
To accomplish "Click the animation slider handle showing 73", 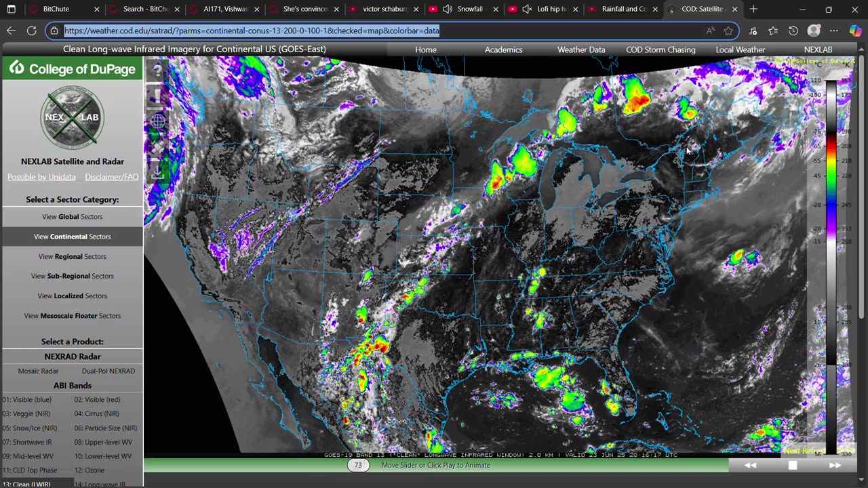I will coord(358,465).
